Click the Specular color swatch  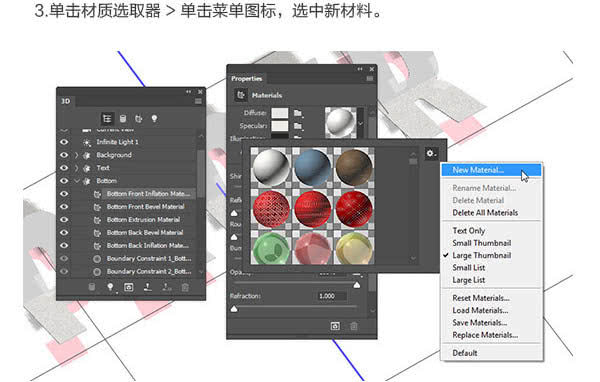(280, 126)
